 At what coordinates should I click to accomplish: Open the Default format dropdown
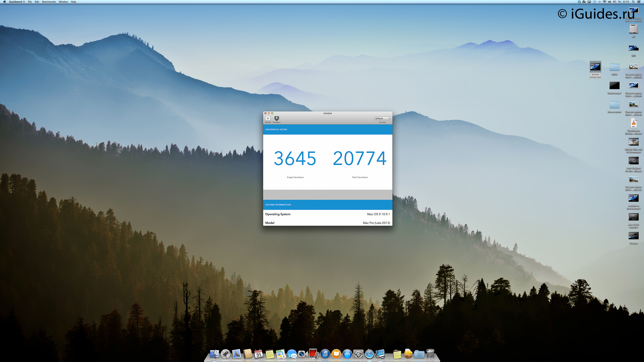click(x=382, y=118)
